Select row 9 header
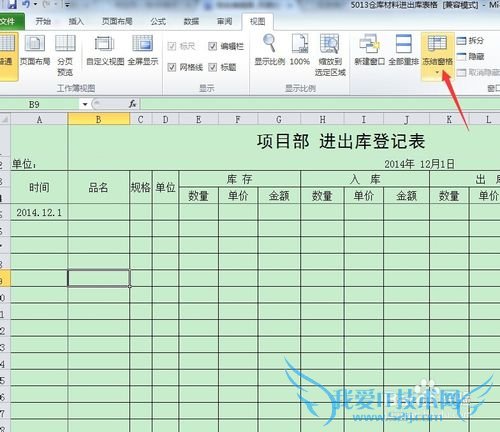The image size is (500, 432). tap(5, 279)
